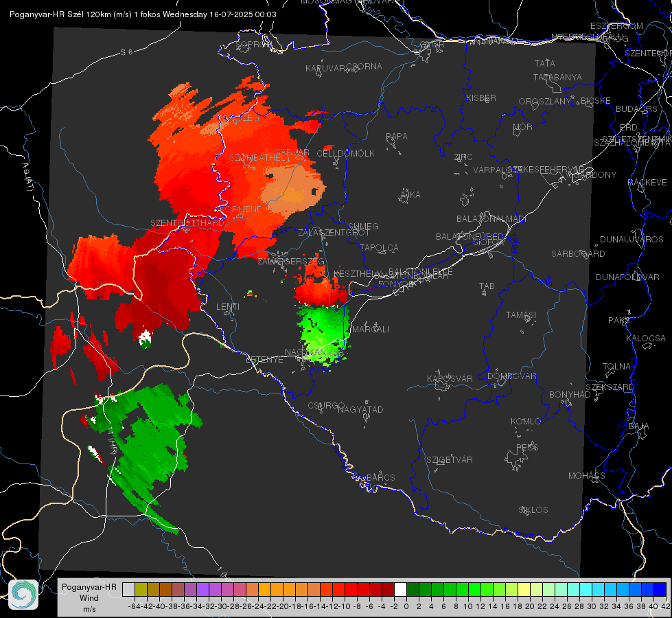Click the TAB town label
Screen dimensions: 672x618
(x=487, y=286)
